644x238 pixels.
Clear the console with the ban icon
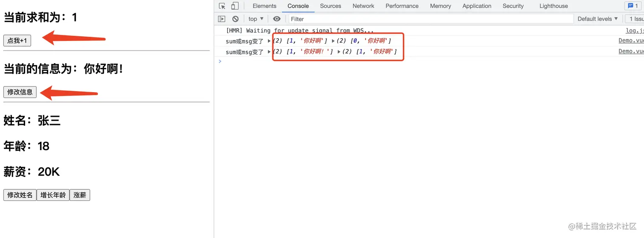pyautogui.click(x=235, y=19)
